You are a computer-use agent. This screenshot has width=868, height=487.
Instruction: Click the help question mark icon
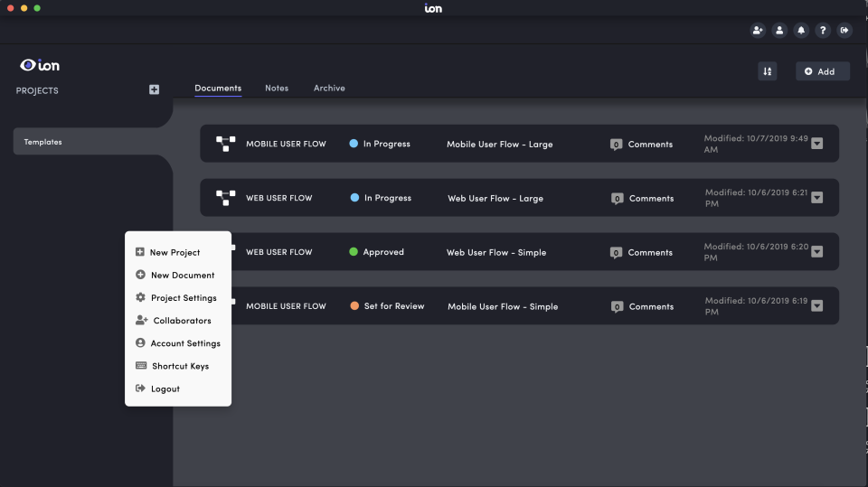coord(823,30)
